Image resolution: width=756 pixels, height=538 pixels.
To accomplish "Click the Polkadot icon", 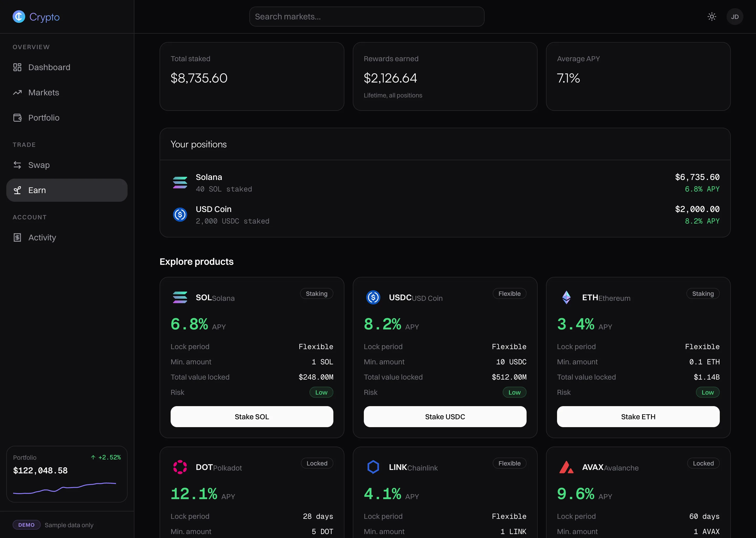I will (x=180, y=467).
